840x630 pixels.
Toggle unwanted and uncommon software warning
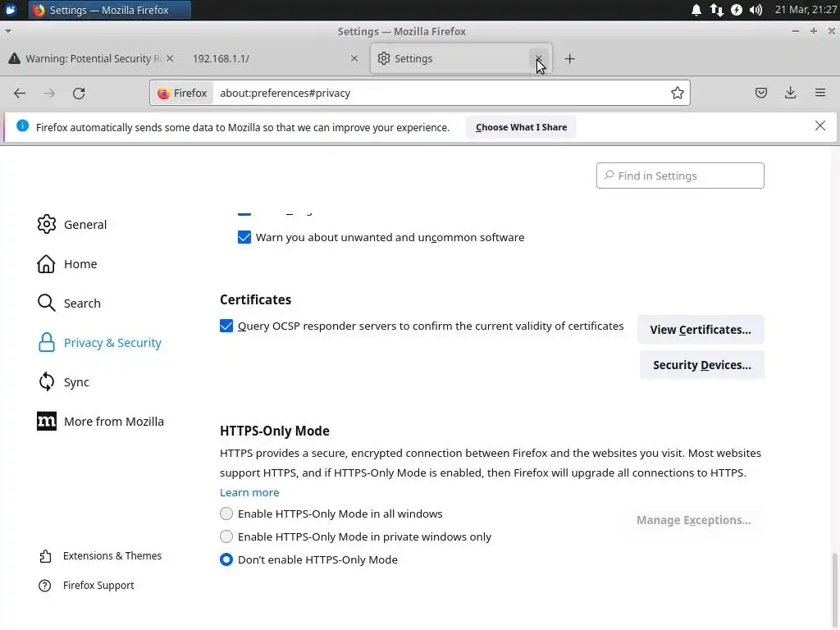[244, 237]
